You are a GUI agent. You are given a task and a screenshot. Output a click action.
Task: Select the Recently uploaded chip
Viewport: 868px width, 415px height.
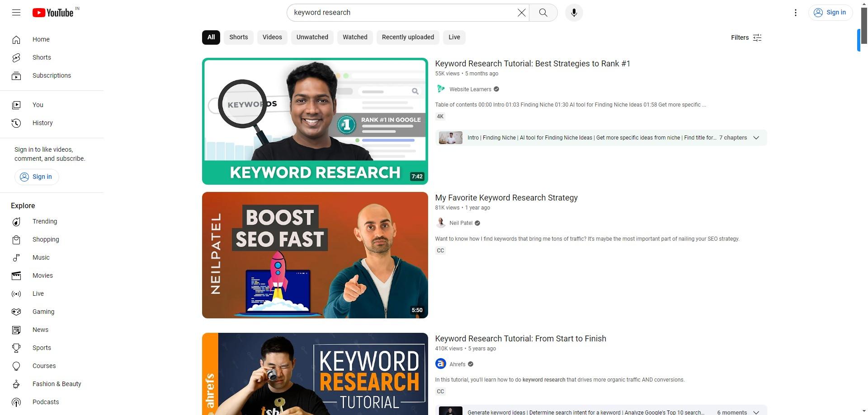(408, 37)
